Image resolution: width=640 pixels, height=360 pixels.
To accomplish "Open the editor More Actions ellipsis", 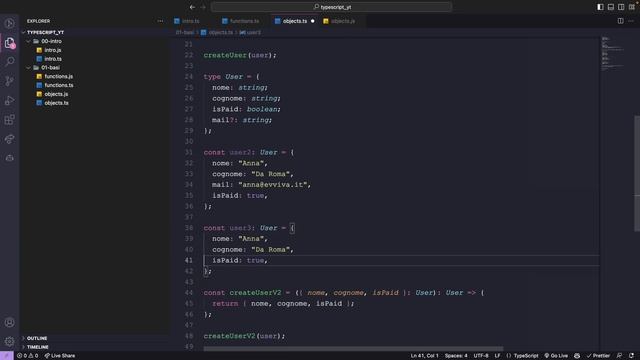I will click(631, 21).
